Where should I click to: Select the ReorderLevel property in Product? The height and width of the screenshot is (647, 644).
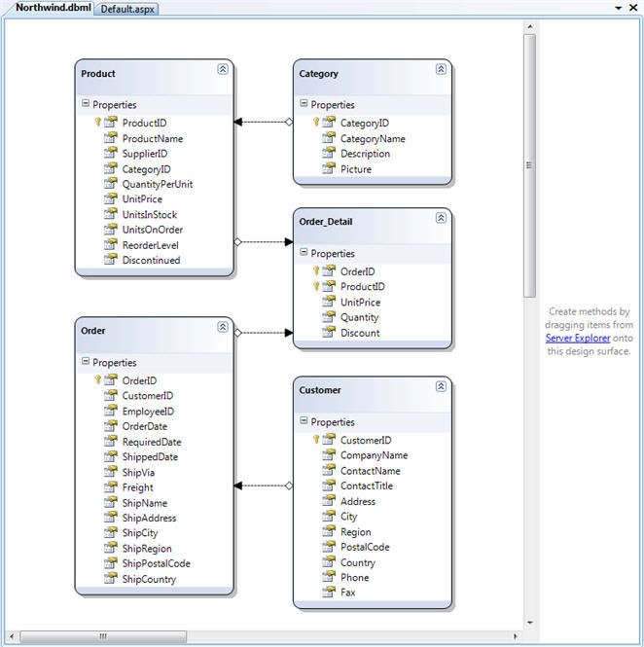pos(151,245)
